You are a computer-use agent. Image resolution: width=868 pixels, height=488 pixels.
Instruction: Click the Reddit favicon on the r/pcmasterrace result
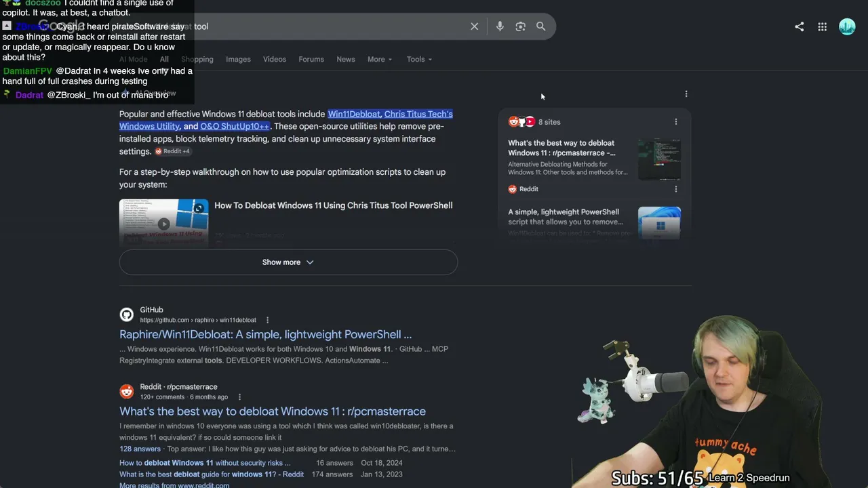coord(127,392)
